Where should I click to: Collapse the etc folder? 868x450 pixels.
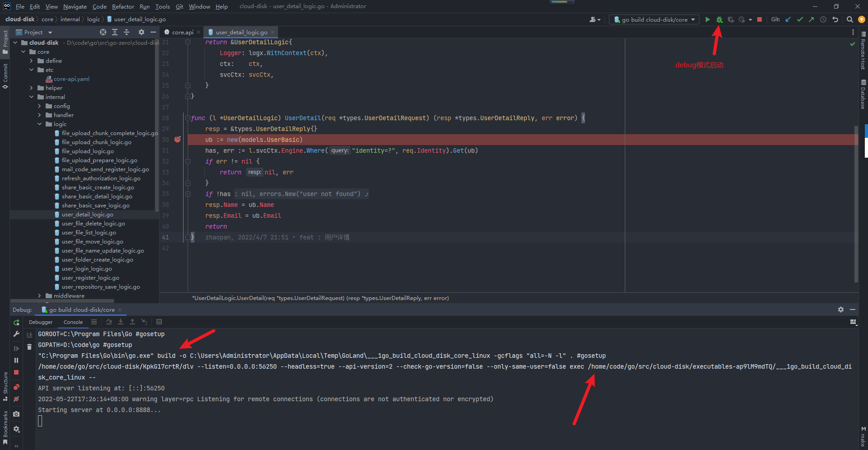[x=31, y=70]
